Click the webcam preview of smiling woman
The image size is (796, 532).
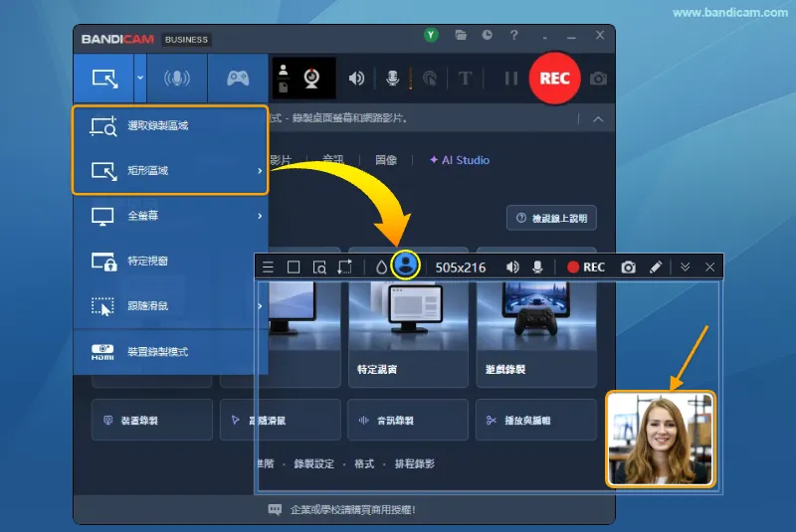(661, 440)
